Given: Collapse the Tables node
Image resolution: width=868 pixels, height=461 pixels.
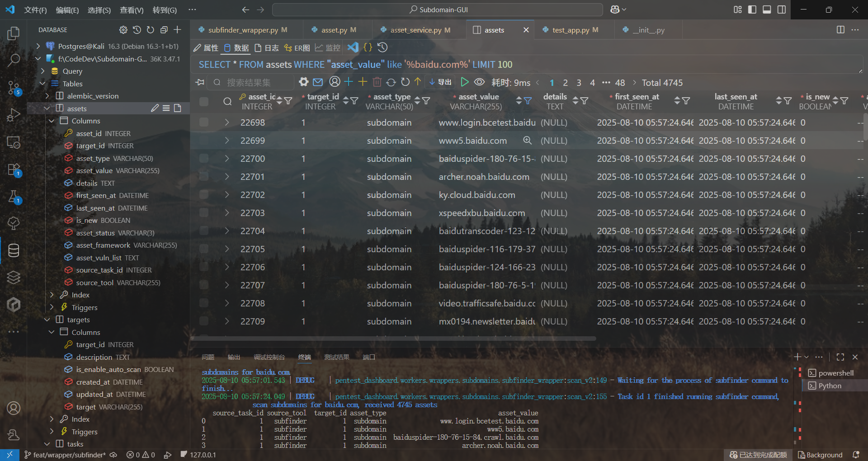Looking at the screenshot, I should [x=42, y=84].
